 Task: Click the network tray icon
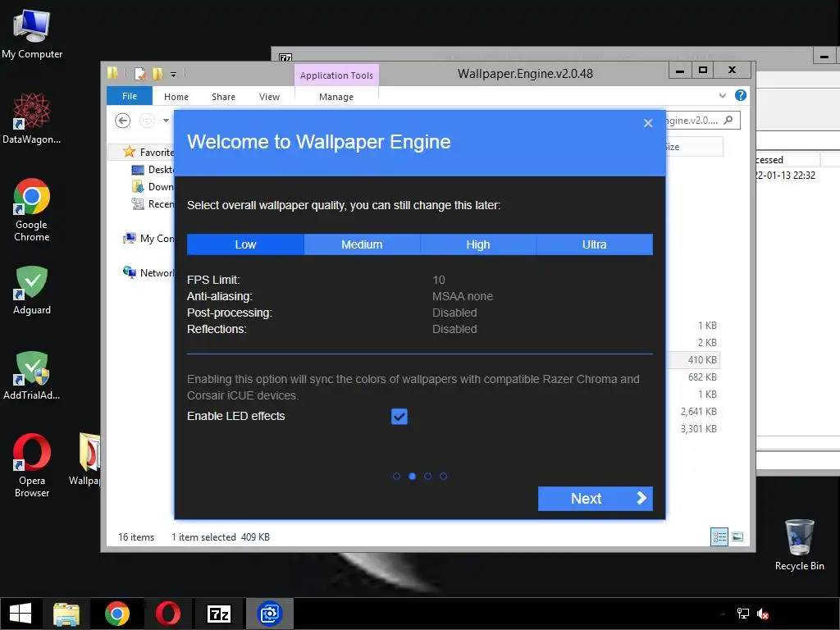click(743, 614)
